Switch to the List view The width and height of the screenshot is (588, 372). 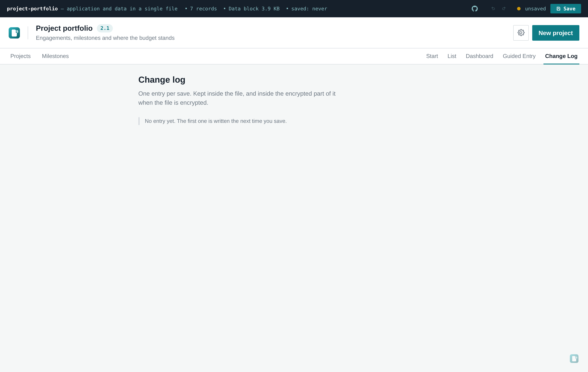click(452, 56)
